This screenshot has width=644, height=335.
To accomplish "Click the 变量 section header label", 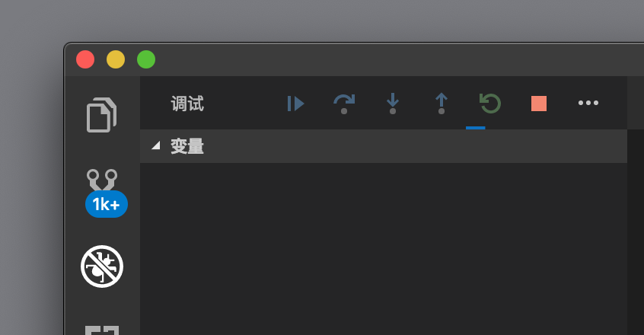I will [x=187, y=146].
